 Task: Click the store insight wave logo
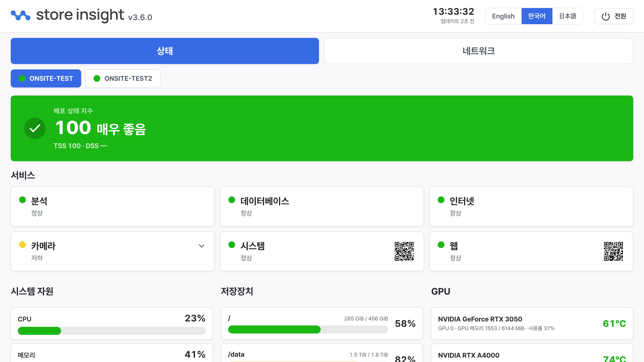click(20, 15)
